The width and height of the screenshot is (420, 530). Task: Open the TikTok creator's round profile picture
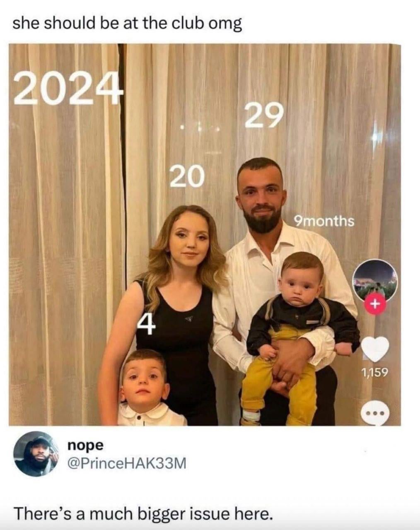(x=375, y=280)
